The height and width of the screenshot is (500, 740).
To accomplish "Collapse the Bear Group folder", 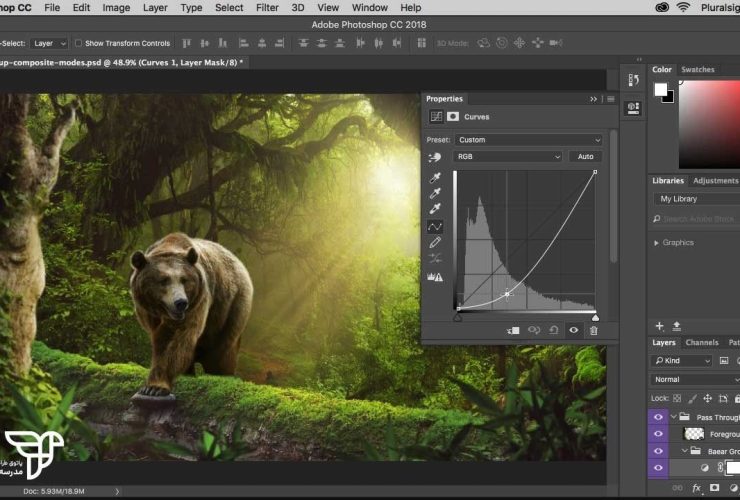I will (x=685, y=451).
